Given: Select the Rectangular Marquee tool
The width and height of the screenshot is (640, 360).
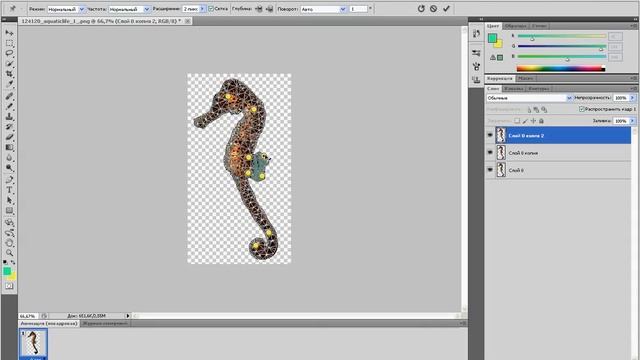Looking at the screenshot, I should tap(9, 43).
